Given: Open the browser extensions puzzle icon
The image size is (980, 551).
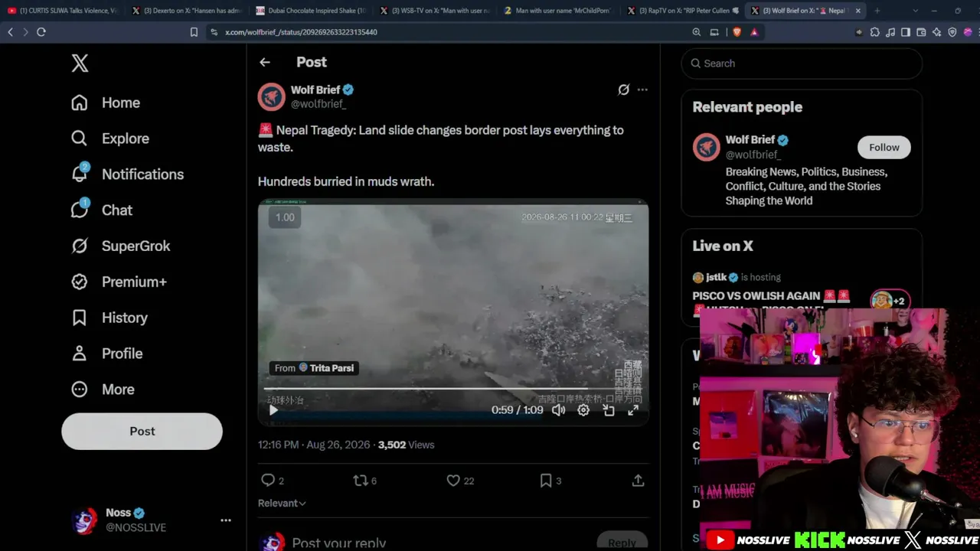Looking at the screenshot, I should (875, 32).
